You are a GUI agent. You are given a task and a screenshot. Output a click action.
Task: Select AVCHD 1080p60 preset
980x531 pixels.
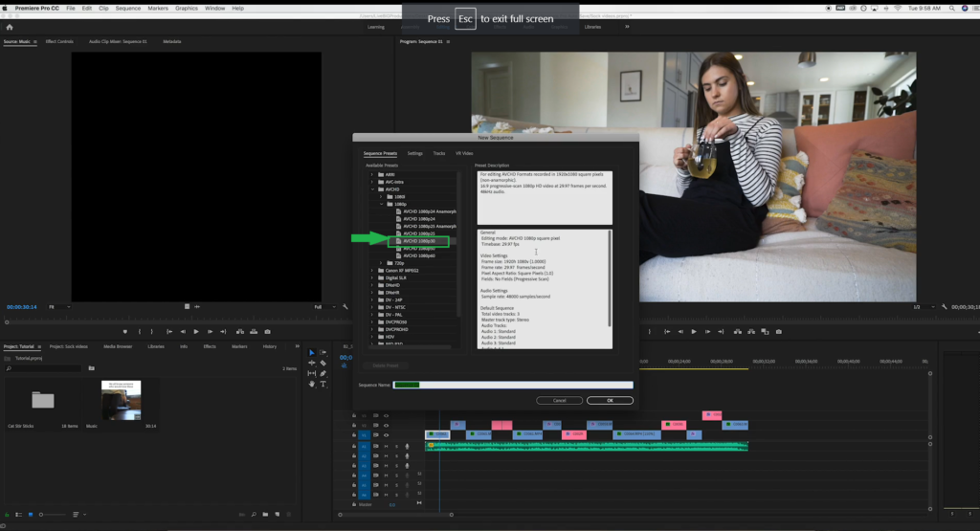coord(419,255)
